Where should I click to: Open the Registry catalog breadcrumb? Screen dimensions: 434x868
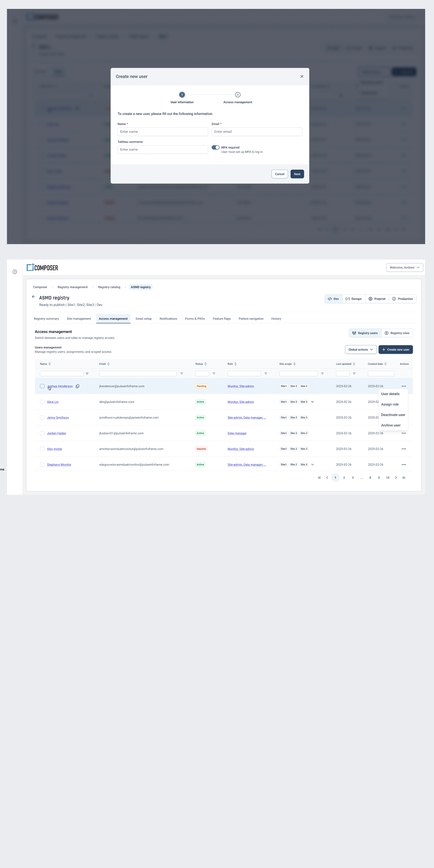pos(109,287)
